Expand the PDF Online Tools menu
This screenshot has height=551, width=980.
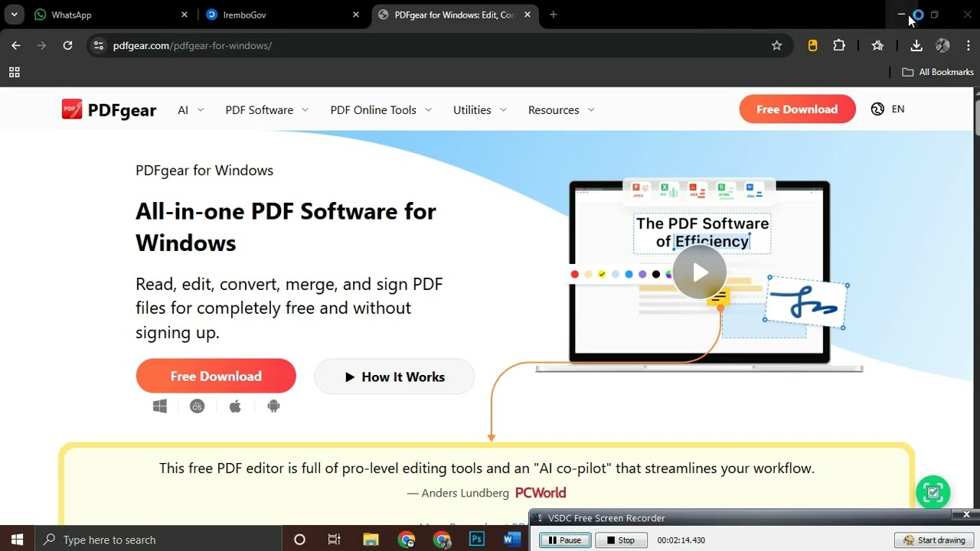click(381, 110)
